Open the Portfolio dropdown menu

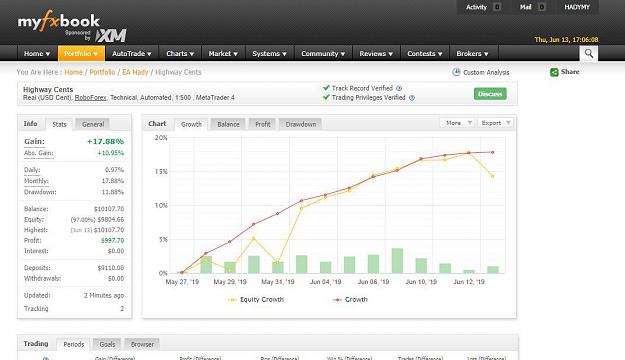pos(81,53)
